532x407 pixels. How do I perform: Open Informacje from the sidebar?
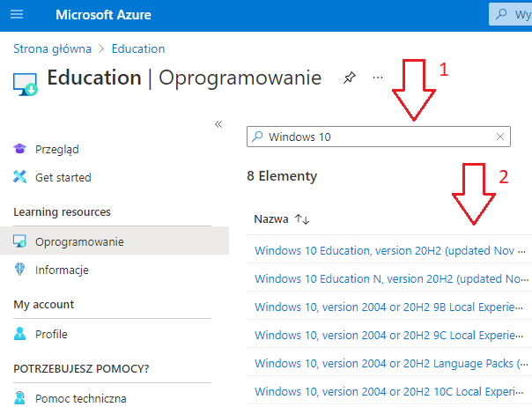(62, 270)
